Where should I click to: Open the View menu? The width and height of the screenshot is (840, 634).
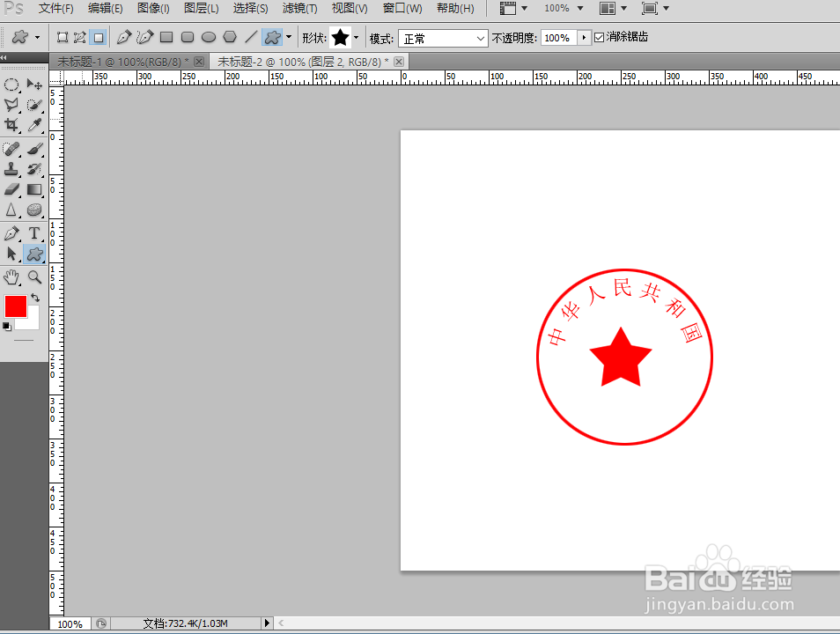coord(350,9)
